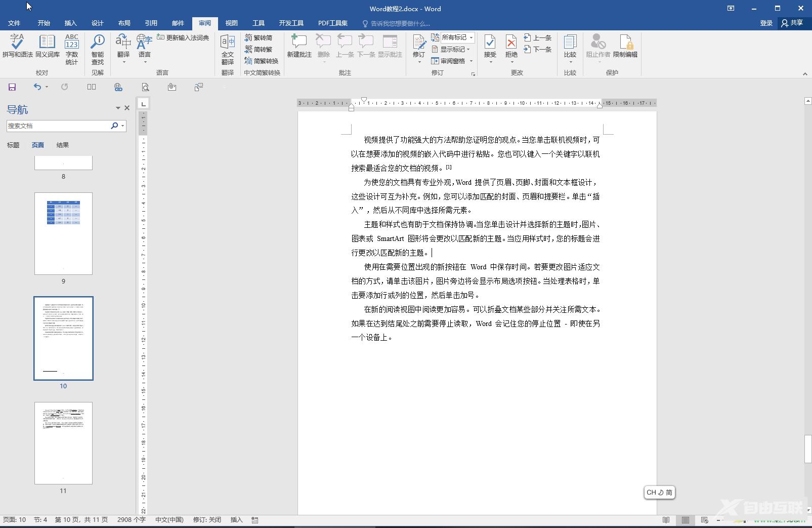Click the paperclip attachment icon in quick toolbar
The image size is (812, 528).
click(172, 87)
